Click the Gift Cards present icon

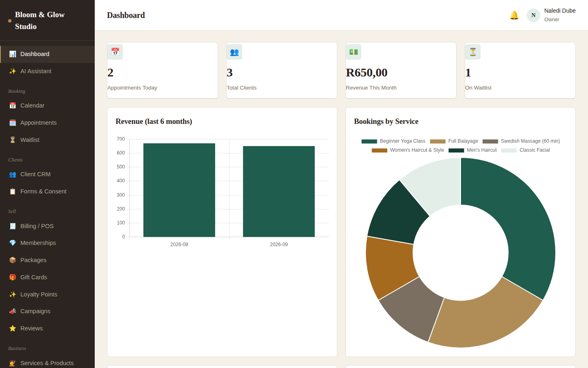pyautogui.click(x=13, y=277)
